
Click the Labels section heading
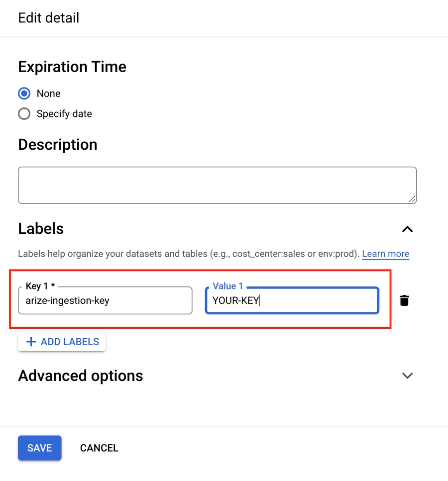(x=41, y=229)
